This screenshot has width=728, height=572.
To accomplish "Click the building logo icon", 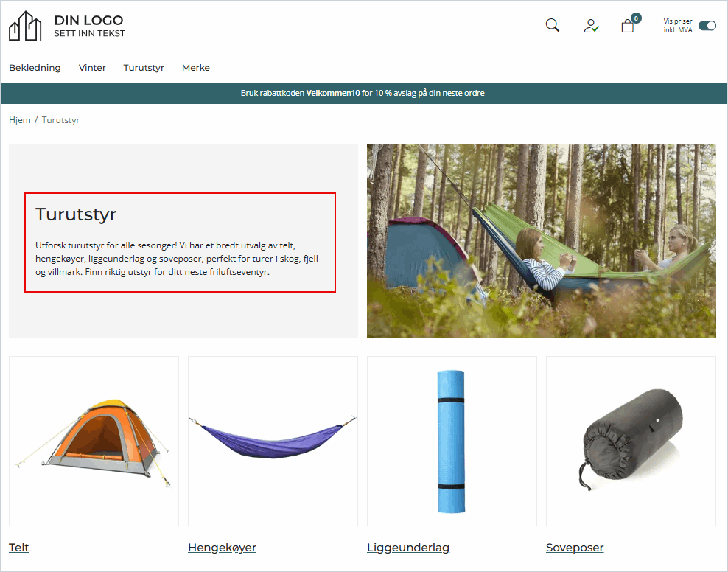I will 25,26.
